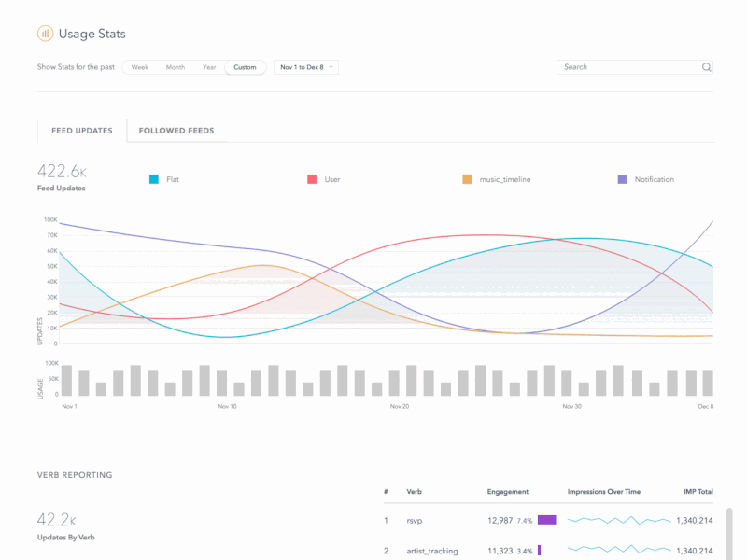Screen dimensions: 747x560
Task: Toggle the purple Notification legend swatch
Action: 621,178
